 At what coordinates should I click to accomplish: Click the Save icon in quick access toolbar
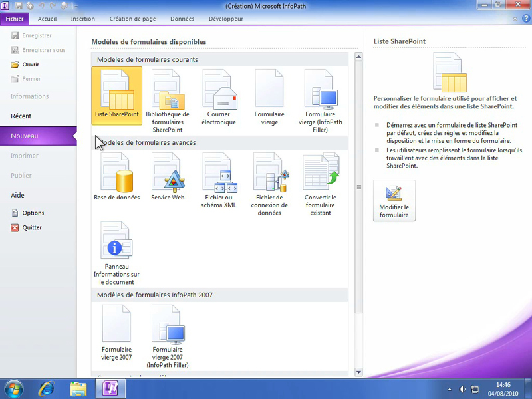19,6
